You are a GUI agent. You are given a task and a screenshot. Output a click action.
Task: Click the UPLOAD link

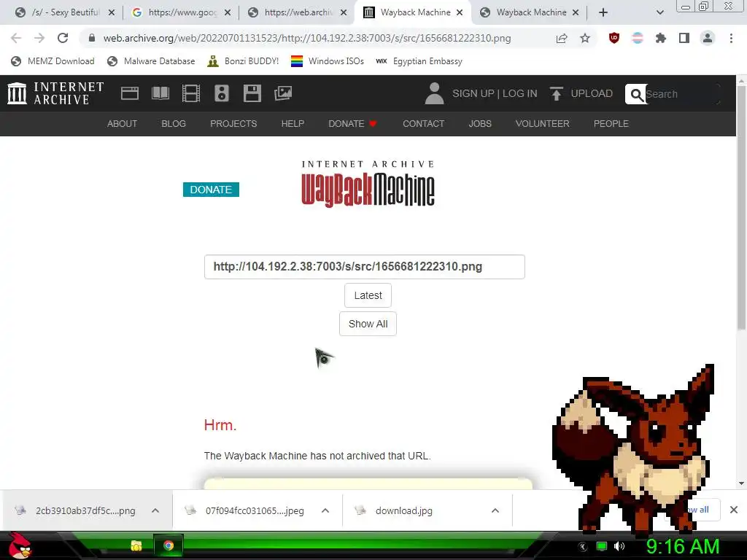point(592,93)
